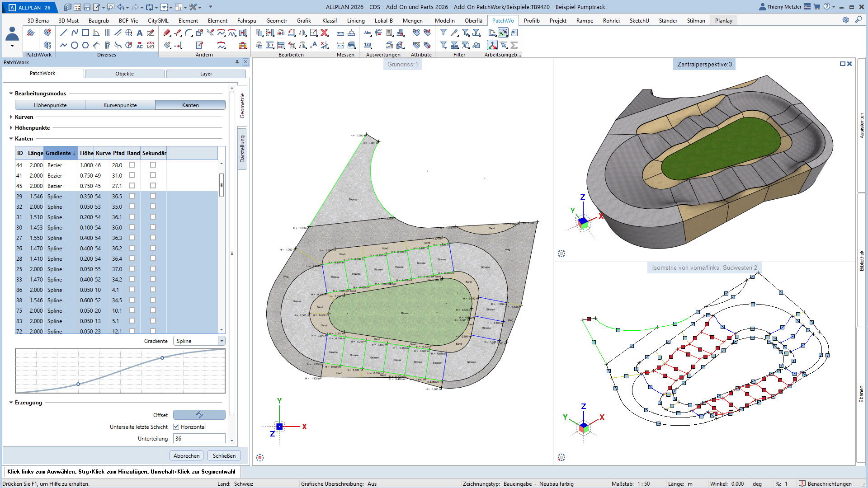Select the text tool A icon
Screen dimensions: 868x488
click(140, 33)
